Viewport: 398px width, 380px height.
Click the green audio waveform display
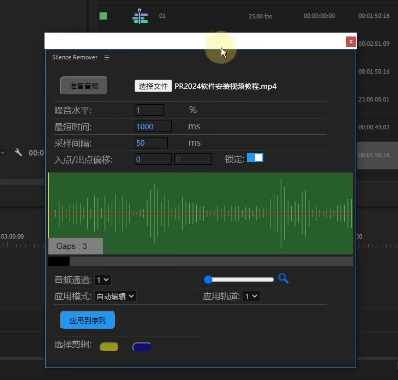201,213
